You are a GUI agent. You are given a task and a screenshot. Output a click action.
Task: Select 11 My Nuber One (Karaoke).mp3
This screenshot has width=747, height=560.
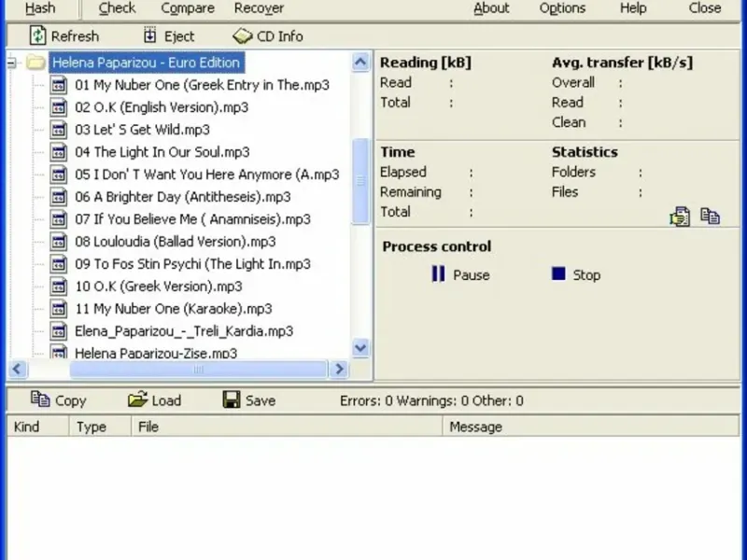click(x=174, y=309)
